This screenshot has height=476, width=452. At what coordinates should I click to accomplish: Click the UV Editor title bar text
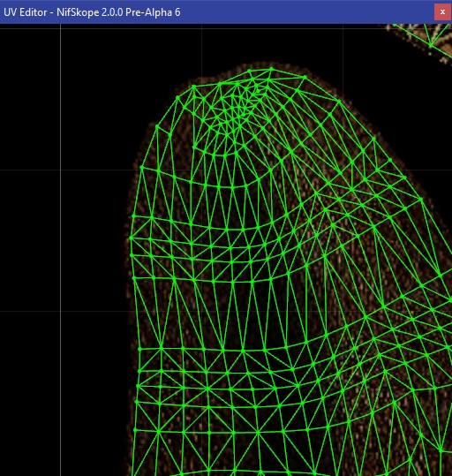click(x=92, y=12)
